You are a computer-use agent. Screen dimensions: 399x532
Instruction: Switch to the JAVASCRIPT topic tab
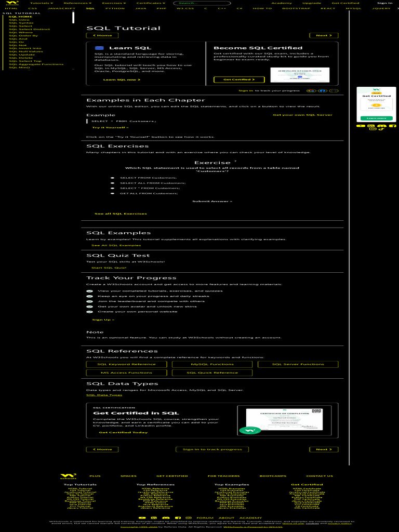(61, 8)
